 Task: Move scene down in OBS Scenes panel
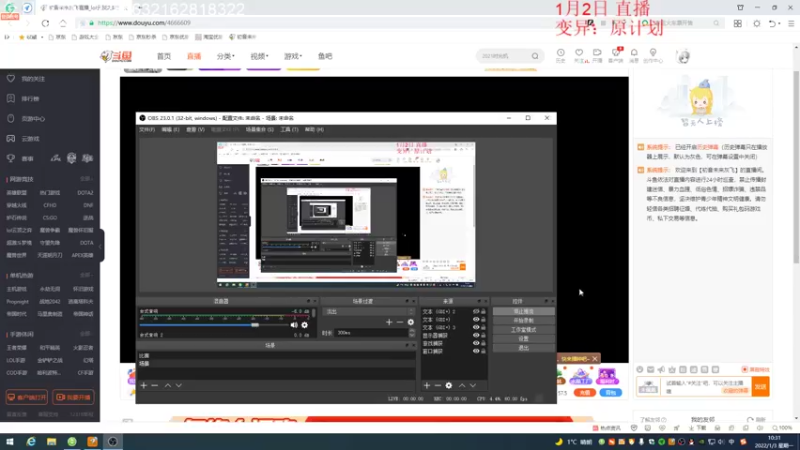point(179,385)
